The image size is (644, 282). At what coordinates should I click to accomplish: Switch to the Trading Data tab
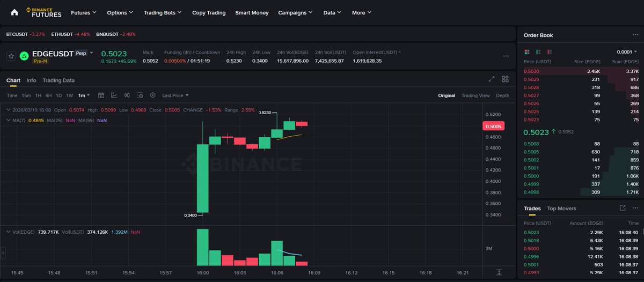click(58, 80)
